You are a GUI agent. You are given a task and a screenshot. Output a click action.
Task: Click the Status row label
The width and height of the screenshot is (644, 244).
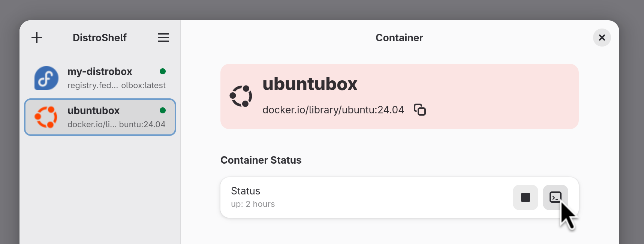click(x=246, y=191)
